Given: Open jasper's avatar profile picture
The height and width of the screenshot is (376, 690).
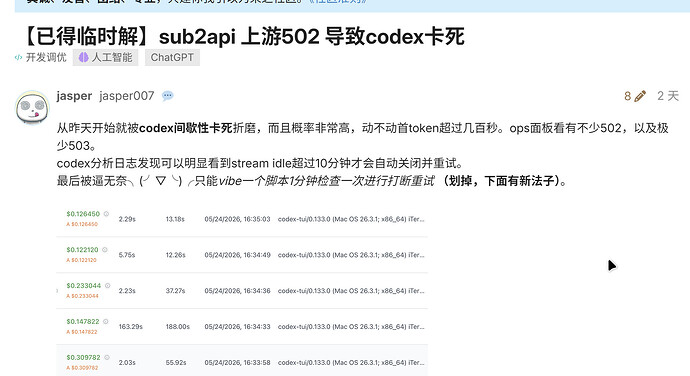Looking at the screenshot, I should (x=32, y=107).
